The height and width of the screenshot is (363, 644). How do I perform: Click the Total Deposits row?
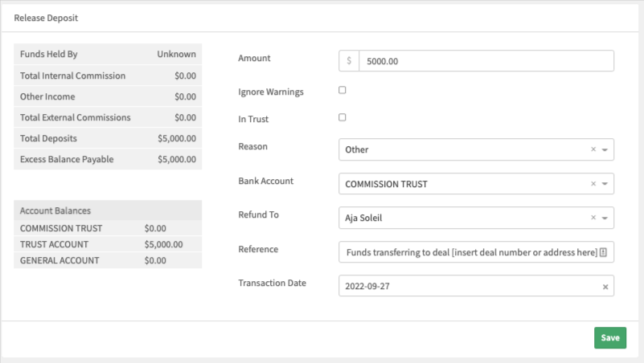click(x=108, y=138)
